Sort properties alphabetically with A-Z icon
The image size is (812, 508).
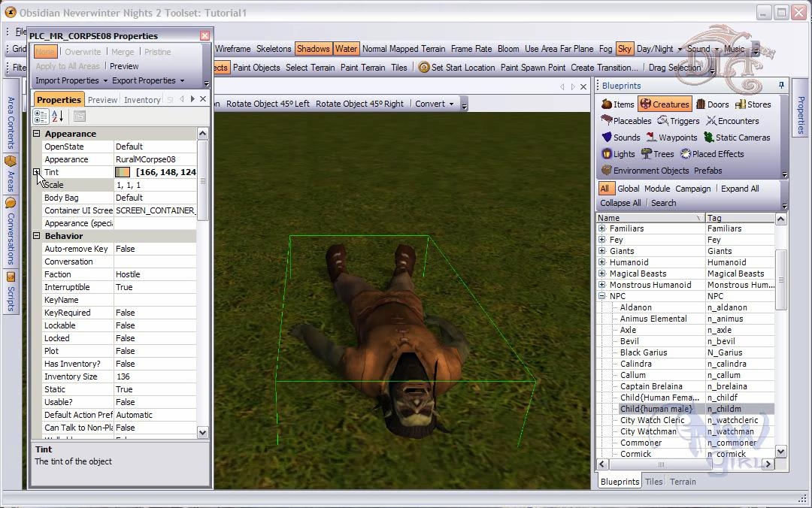tap(57, 116)
